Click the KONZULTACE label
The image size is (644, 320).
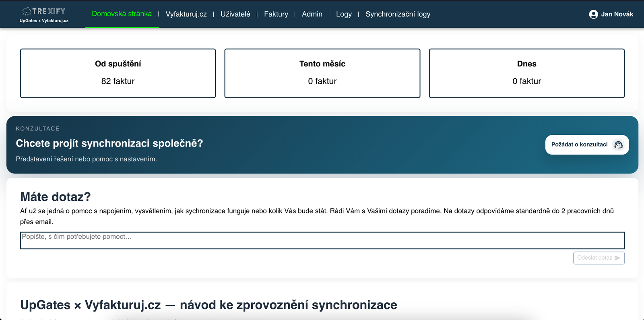tap(38, 129)
